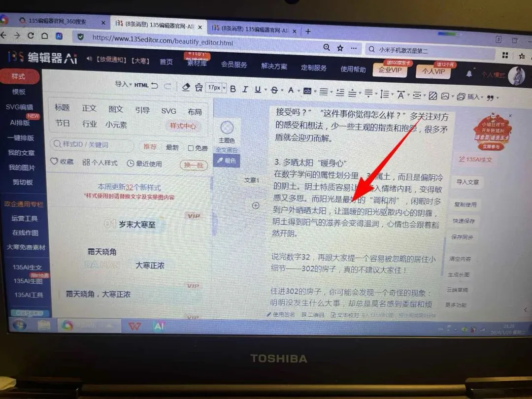Open the Windows Start button

(x=20, y=325)
